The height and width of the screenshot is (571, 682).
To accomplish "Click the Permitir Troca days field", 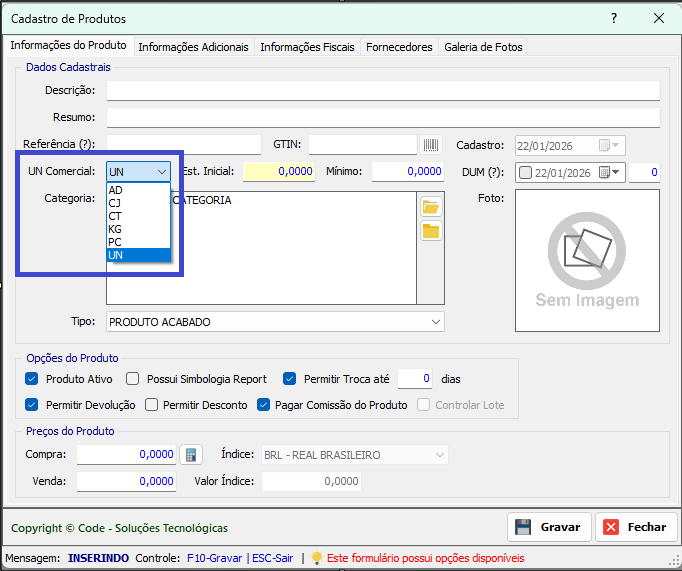I will click(415, 379).
